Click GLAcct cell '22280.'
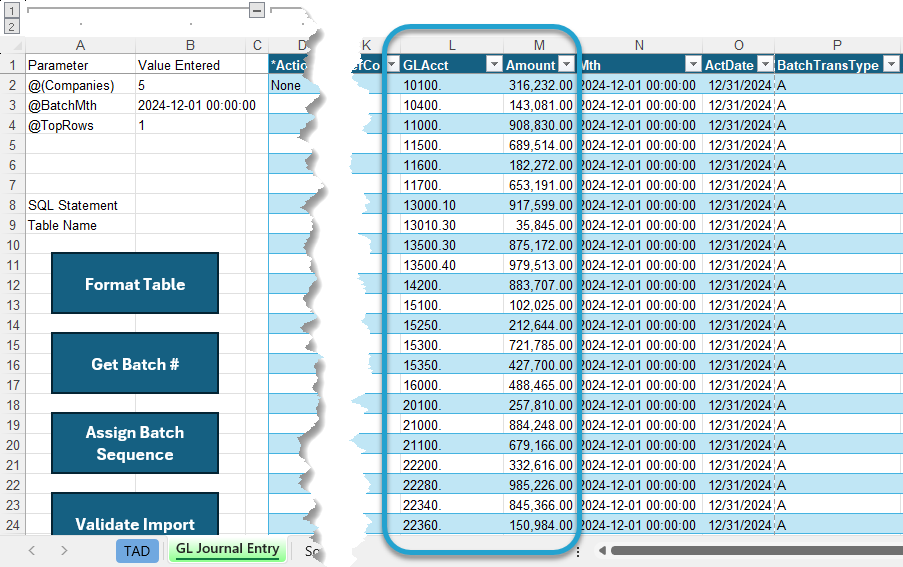 point(452,485)
